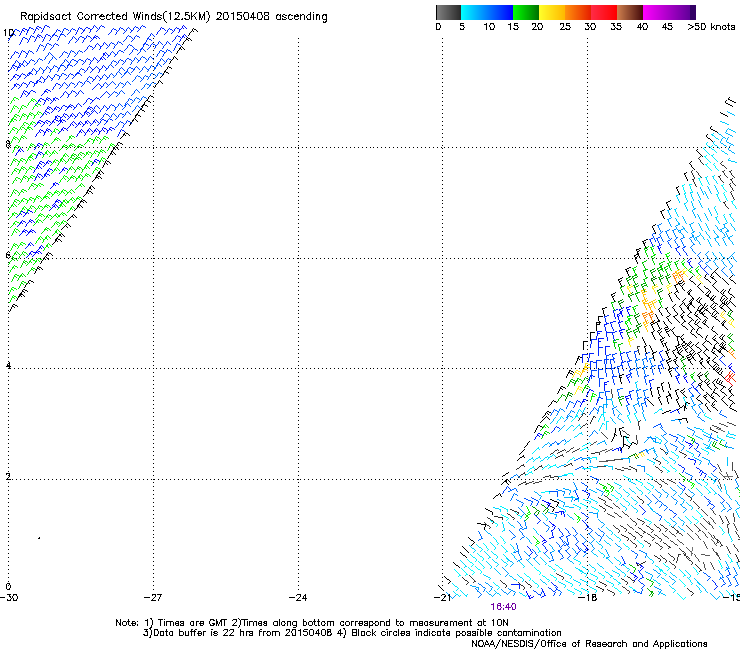Click latitude label '10' on left axis
740x650 pixels.
8,33
